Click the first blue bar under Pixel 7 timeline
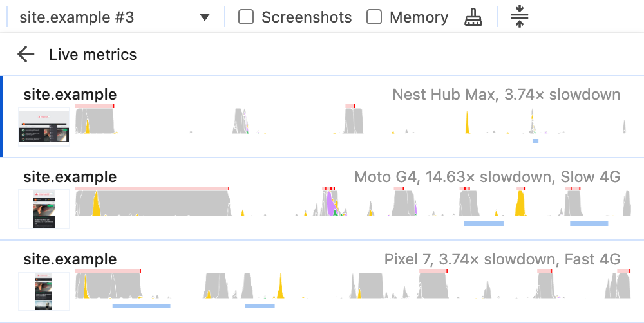 (x=141, y=306)
